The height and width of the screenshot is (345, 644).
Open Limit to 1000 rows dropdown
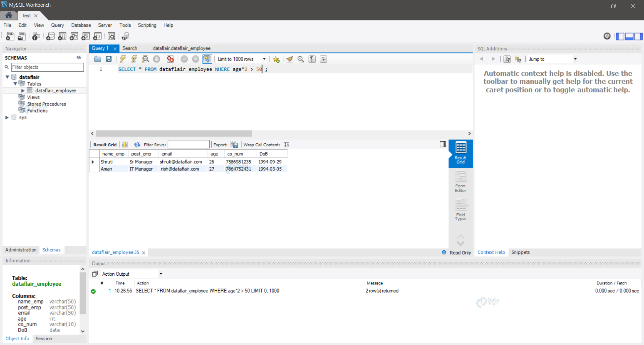pyautogui.click(x=241, y=59)
